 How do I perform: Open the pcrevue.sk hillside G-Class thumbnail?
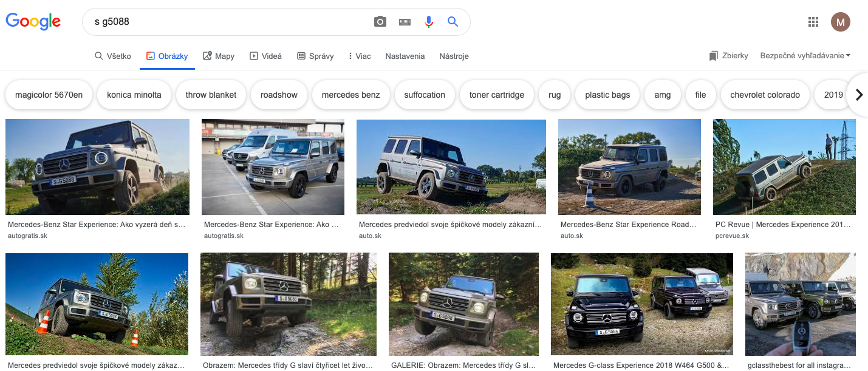pyautogui.click(x=784, y=167)
